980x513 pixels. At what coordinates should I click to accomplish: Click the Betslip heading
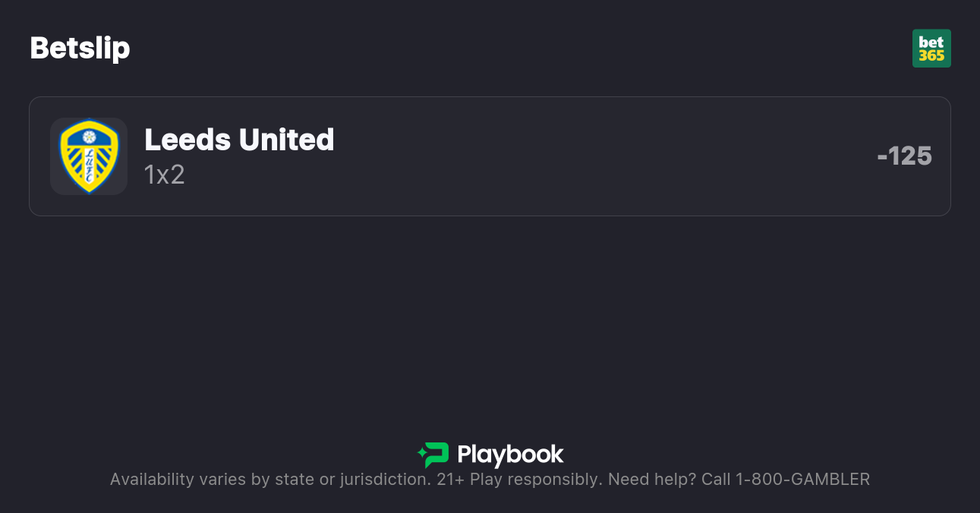(x=80, y=49)
